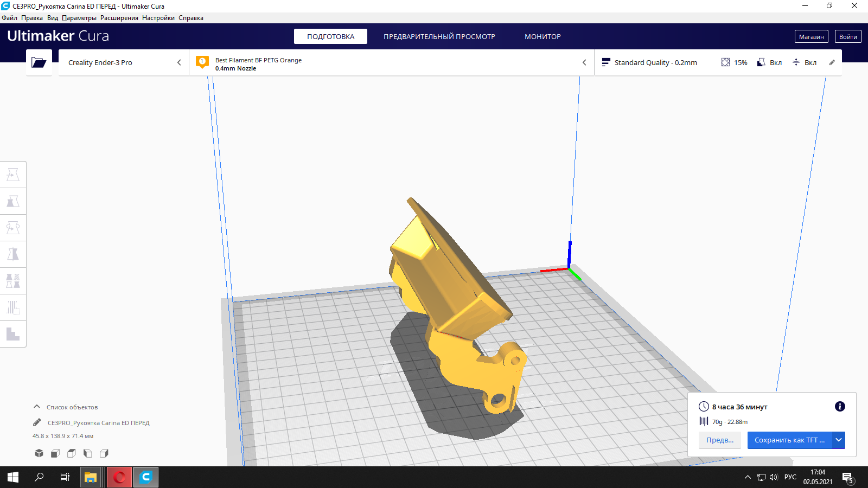The image size is (868, 488).
Task: Select the Scale tool in left toolbar
Action: coord(13,201)
